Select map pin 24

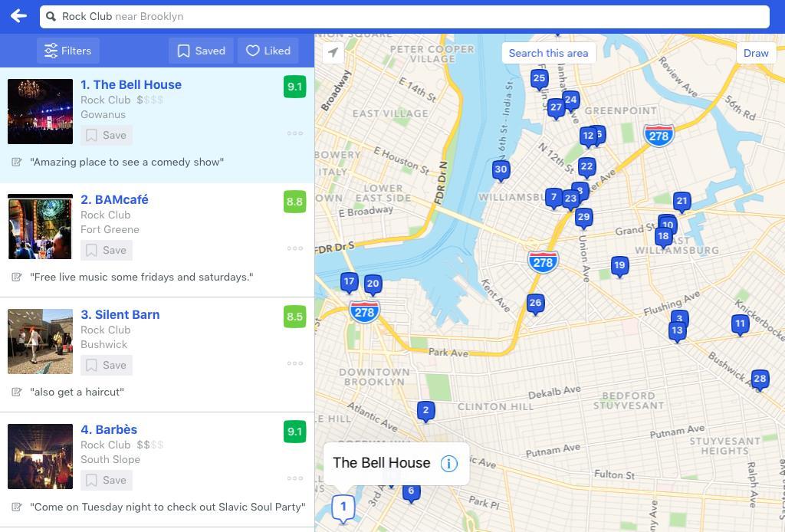tap(571, 100)
